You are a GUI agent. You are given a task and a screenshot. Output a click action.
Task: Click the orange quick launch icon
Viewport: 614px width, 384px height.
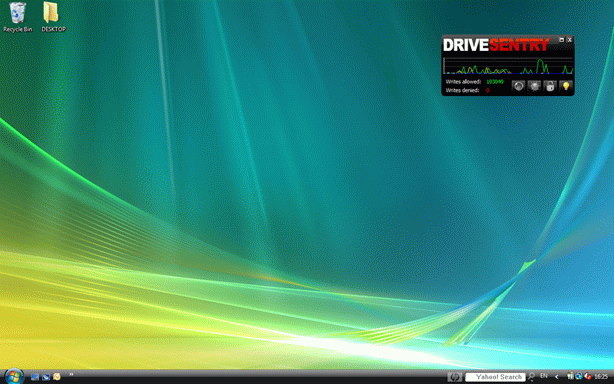click(57, 377)
